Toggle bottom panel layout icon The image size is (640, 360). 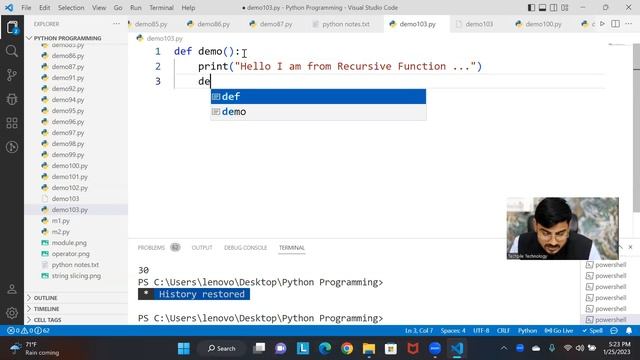point(542,8)
